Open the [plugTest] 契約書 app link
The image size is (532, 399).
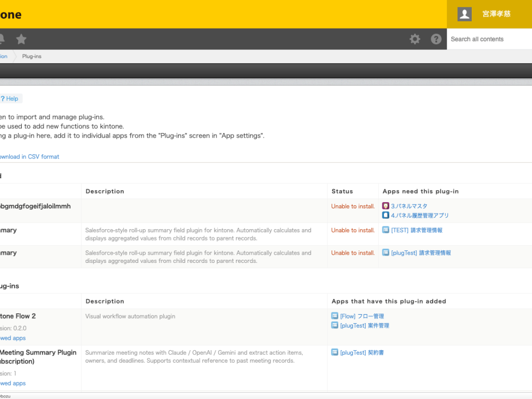point(362,353)
